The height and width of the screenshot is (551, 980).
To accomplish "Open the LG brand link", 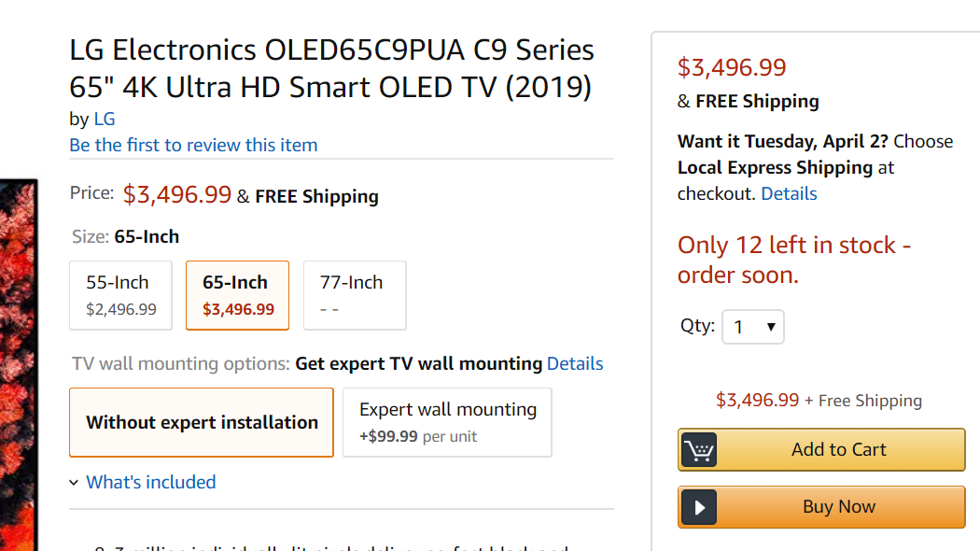I will (105, 119).
